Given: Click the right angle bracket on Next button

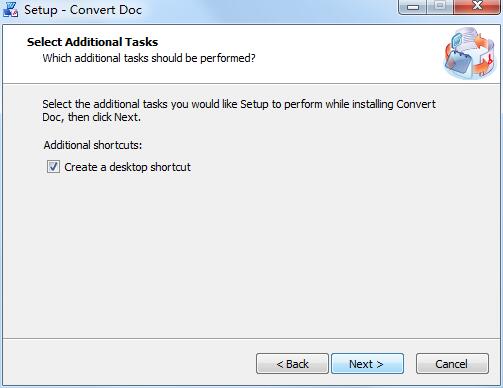Looking at the screenshot, I should point(380,364).
